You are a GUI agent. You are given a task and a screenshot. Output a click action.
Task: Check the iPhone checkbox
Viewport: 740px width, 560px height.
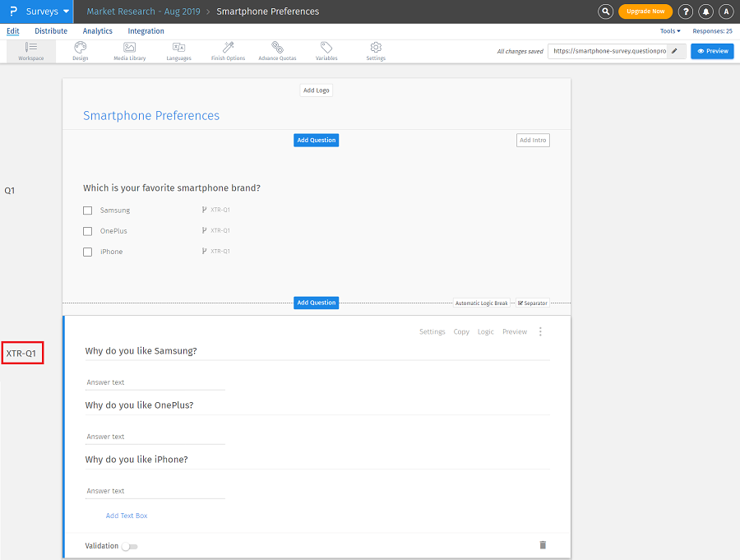[x=88, y=252]
